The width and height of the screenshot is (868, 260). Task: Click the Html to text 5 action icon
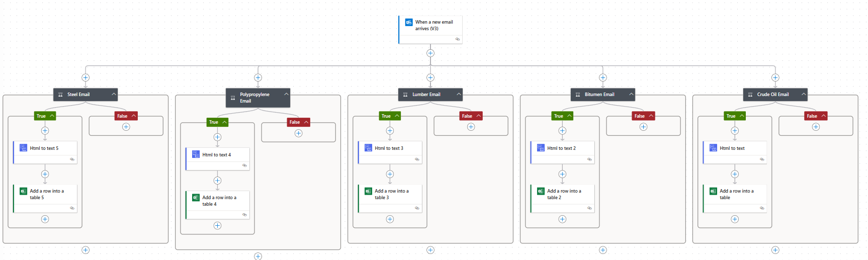click(23, 148)
